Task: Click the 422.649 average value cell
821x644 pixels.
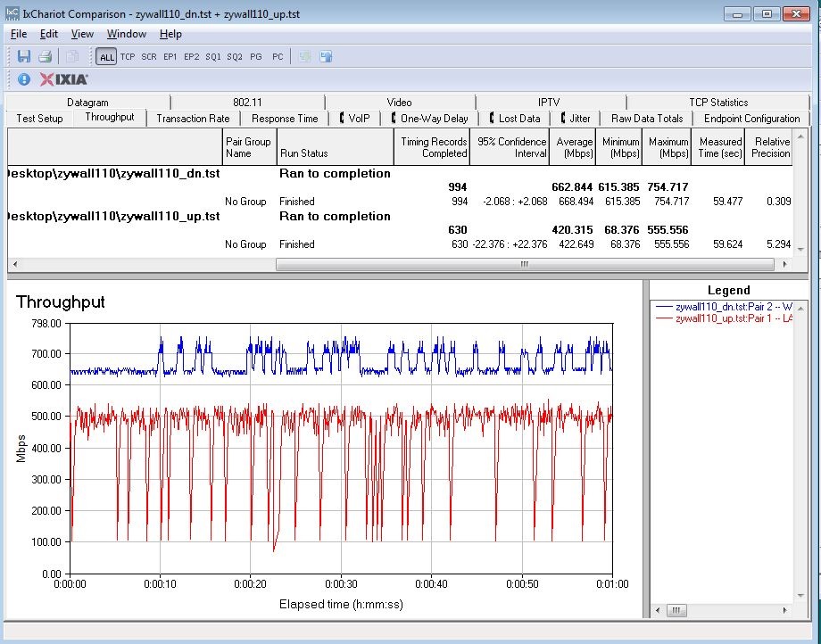Action: click(x=576, y=244)
